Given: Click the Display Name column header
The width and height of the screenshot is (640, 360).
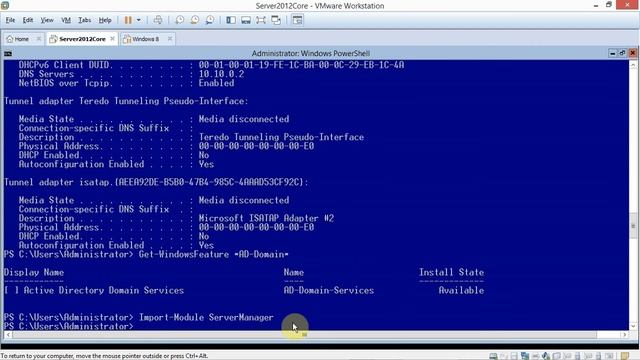Looking at the screenshot, I should (x=34, y=273).
